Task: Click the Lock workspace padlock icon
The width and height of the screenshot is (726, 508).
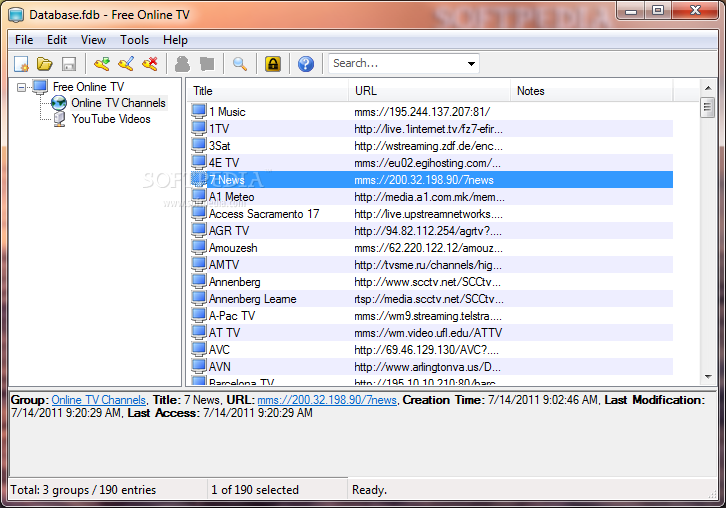Action: tap(273, 63)
